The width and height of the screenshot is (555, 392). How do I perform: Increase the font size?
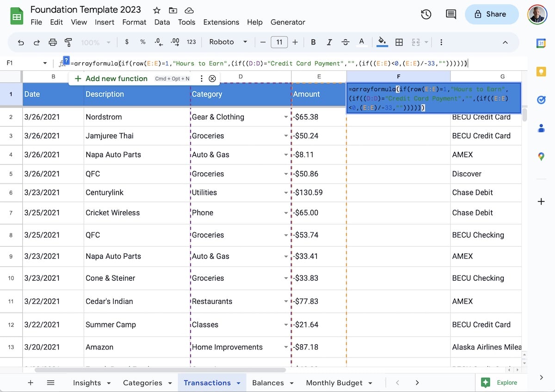295,42
